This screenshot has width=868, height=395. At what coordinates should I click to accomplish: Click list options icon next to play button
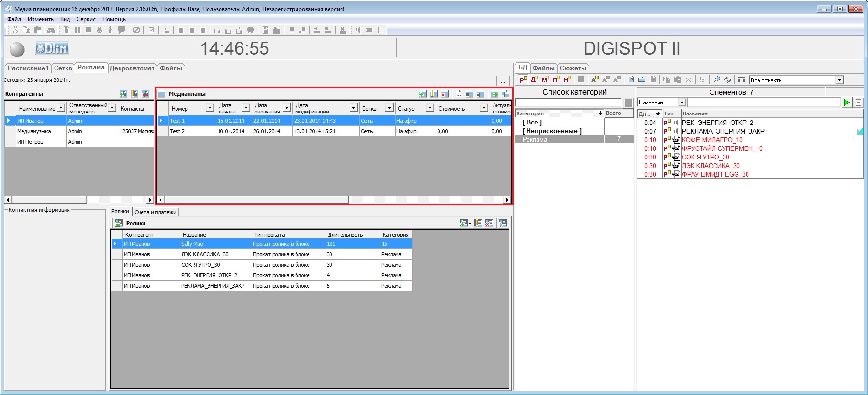(858, 102)
